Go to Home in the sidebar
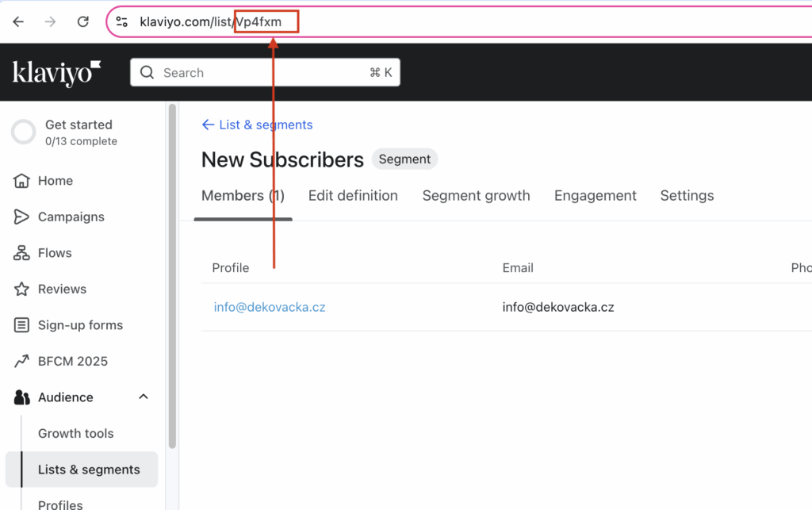This screenshot has width=812, height=510. pos(56,181)
